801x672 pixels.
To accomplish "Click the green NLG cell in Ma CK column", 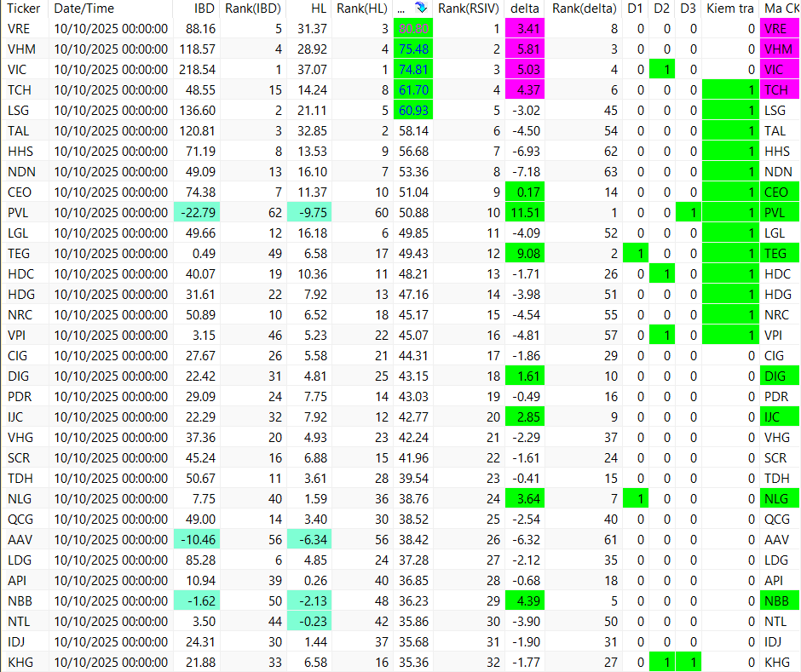I will (780, 498).
